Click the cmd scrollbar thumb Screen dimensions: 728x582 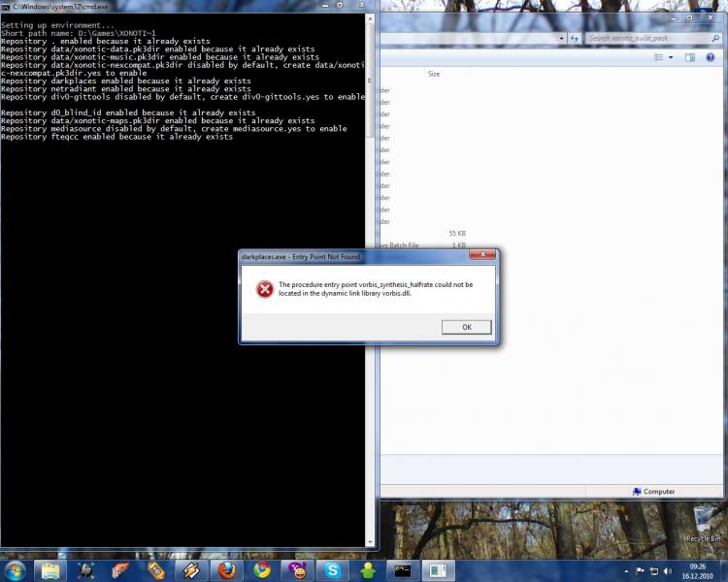(370, 81)
